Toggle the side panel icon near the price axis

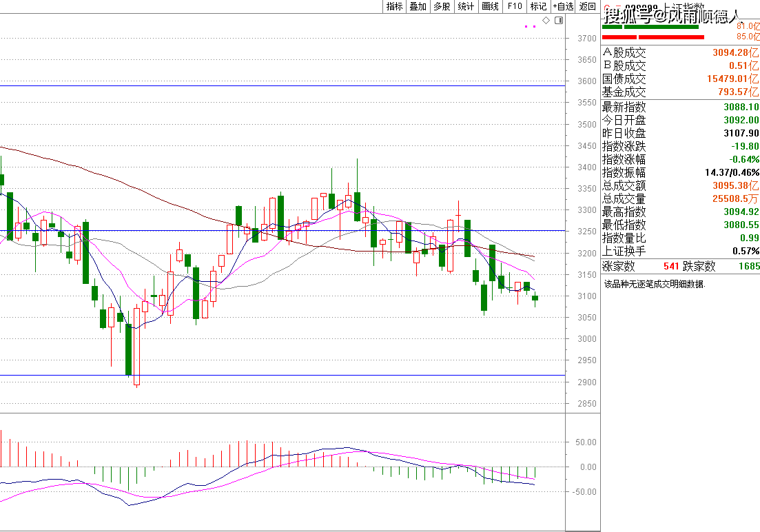pos(559,21)
